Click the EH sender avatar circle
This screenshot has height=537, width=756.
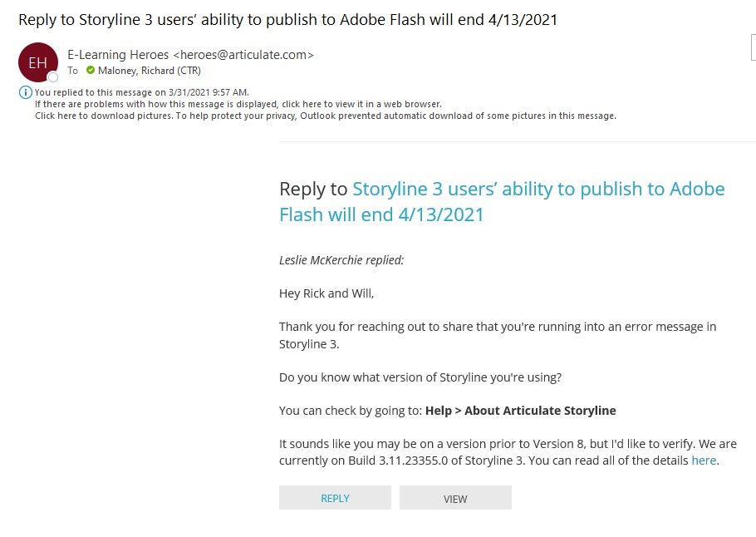click(x=37, y=62)
